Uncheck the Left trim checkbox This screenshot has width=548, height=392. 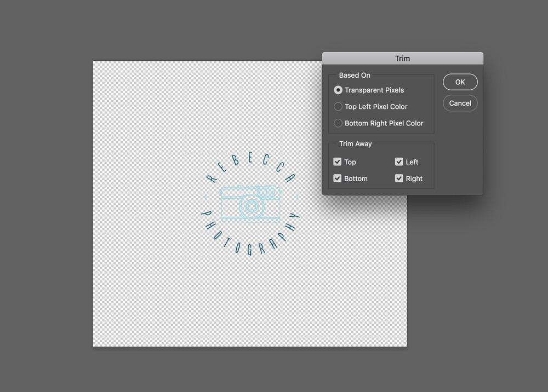(x=399, y=162)
